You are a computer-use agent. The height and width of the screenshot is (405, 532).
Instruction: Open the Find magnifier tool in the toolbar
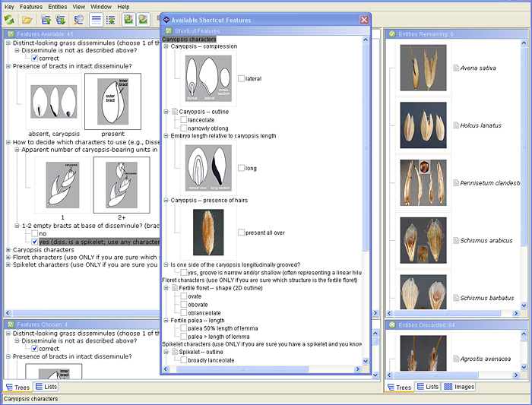pos(79,20)
